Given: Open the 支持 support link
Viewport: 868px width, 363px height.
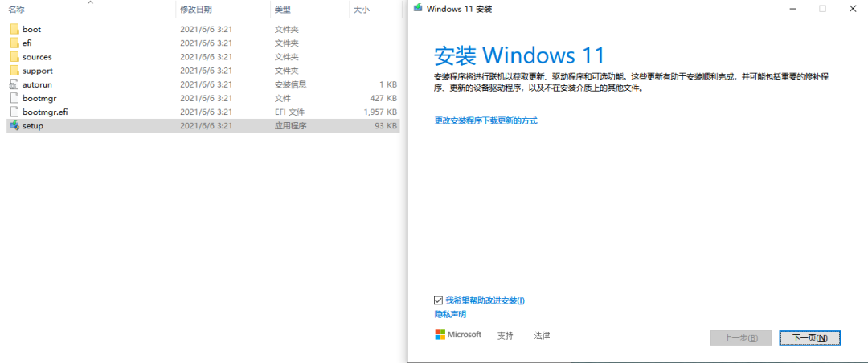Looking at the screenshot, I should 505,336.
